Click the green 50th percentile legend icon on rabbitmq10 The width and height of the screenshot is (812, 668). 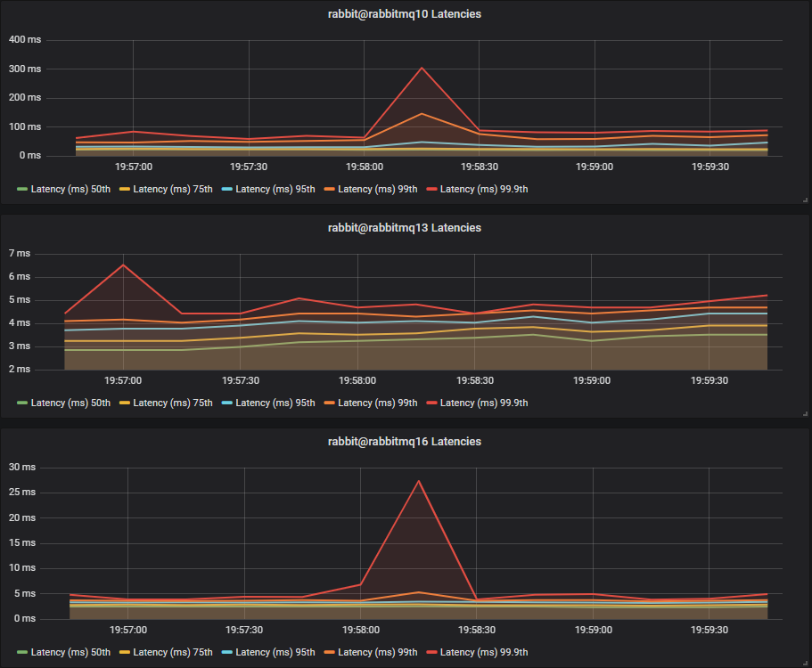(24, 189)
